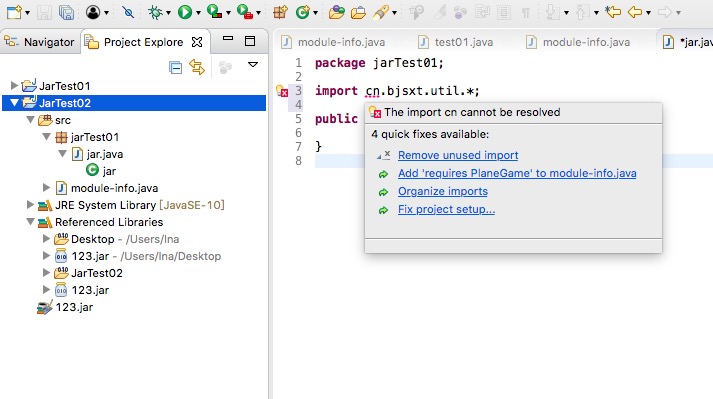Click the Back navigation yellow arrow

[635, 12]
